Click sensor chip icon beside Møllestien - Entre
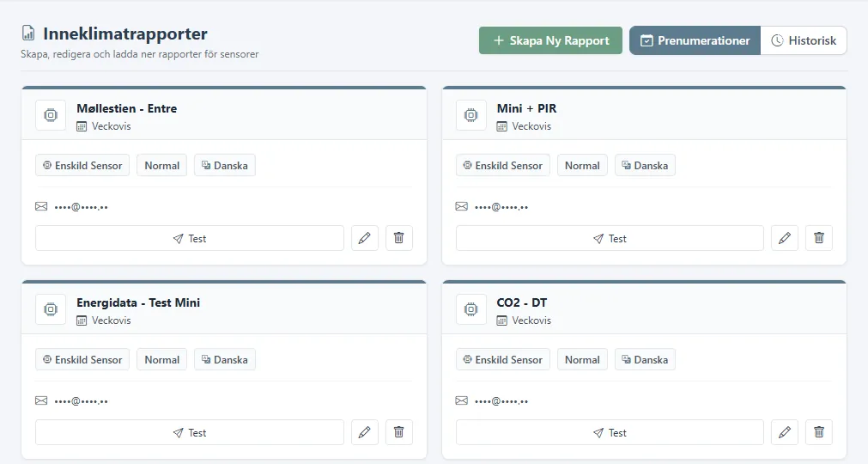 coord(51,115)
